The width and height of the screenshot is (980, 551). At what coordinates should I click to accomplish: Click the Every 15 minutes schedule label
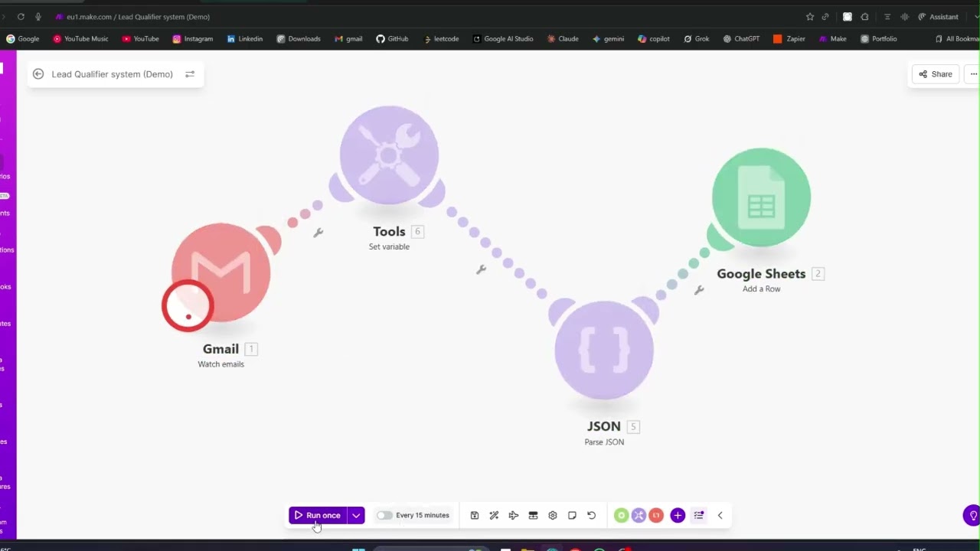pos(423,516)
